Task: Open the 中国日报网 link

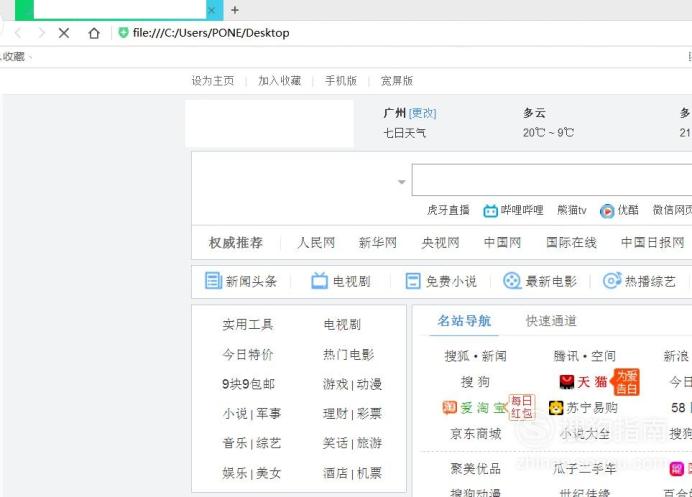Action: pos(653,243)
